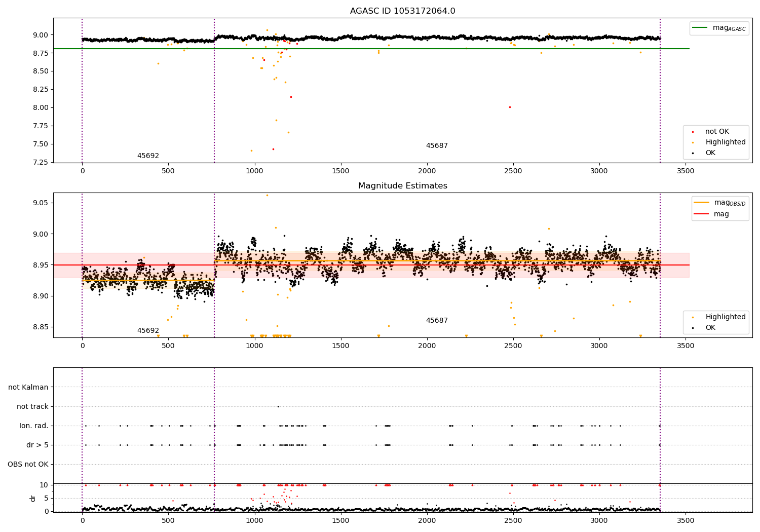Click the 'Magnitude Estimates' plot title
Screen dimensions: 760x532
click(x=402, y=186)
